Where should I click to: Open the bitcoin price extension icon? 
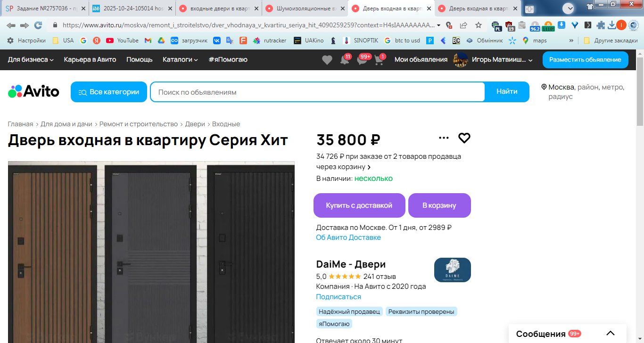point(548,26)
